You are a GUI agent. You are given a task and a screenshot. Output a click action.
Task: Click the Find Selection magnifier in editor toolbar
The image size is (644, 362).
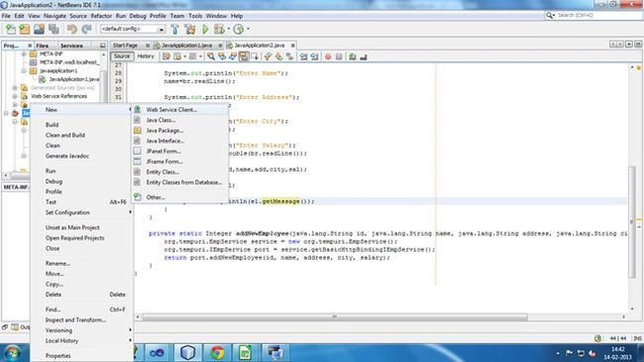coord(211,57)
